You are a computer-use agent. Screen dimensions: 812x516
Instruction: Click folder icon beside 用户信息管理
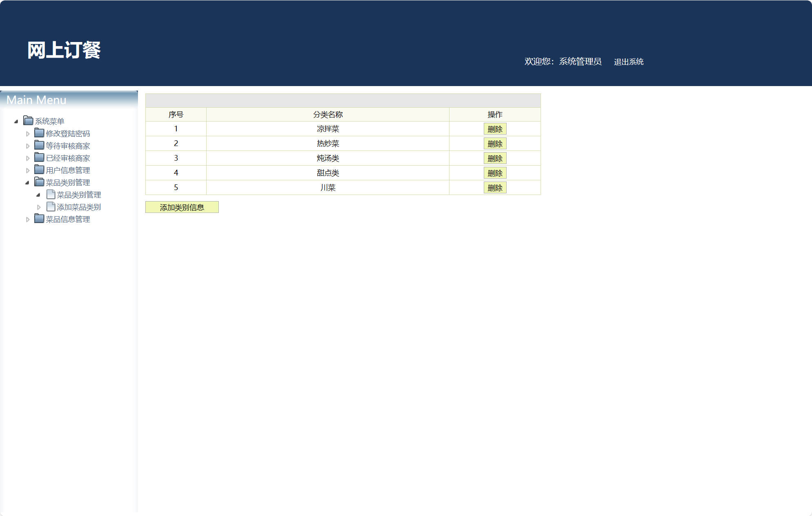(39, 170)
